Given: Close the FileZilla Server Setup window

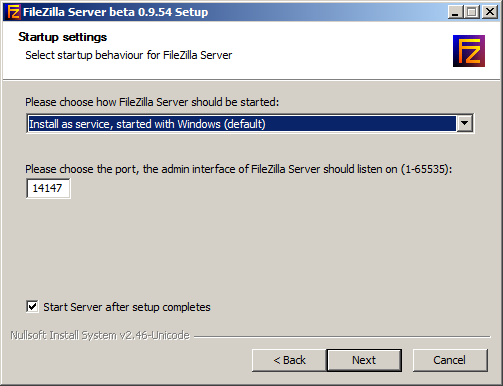Looking at the screenshot, I should (490, 12).
